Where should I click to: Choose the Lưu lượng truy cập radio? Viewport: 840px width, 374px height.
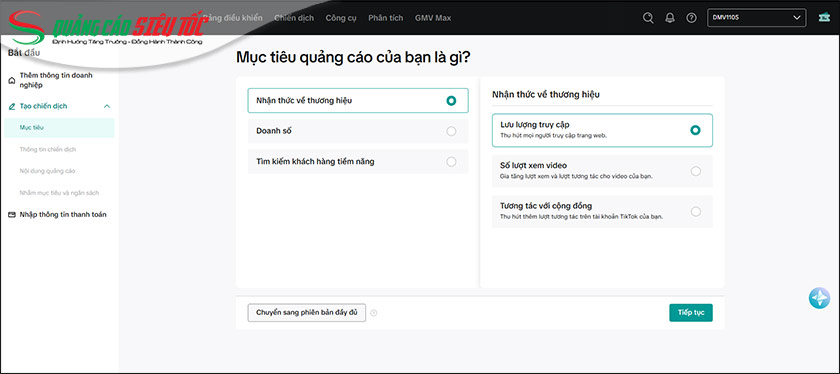coord(695,130)
